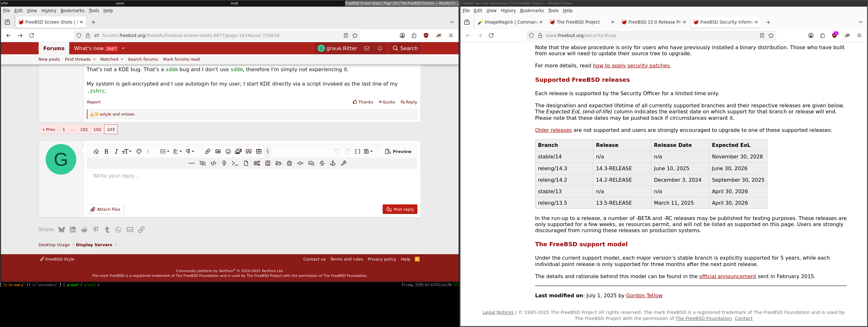The width and height of the screenshot is (868, 327).
Task: Expand the Find threads dropdown
Action: pos(80,59)
